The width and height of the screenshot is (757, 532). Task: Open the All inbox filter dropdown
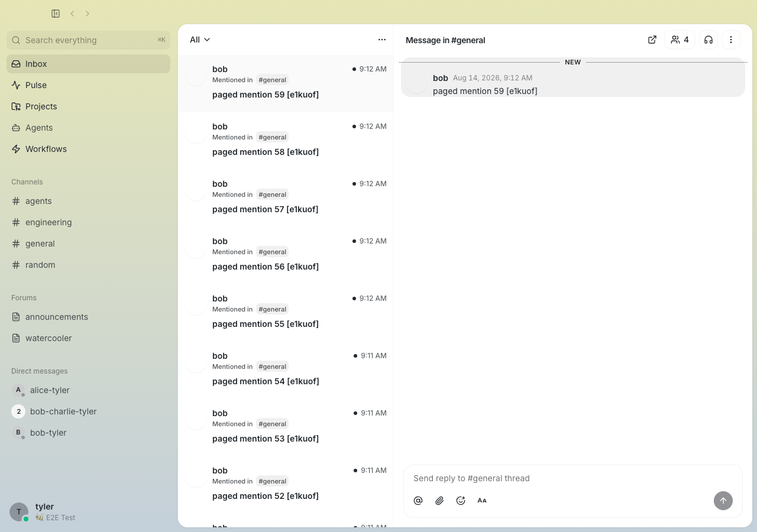point(200,40)
